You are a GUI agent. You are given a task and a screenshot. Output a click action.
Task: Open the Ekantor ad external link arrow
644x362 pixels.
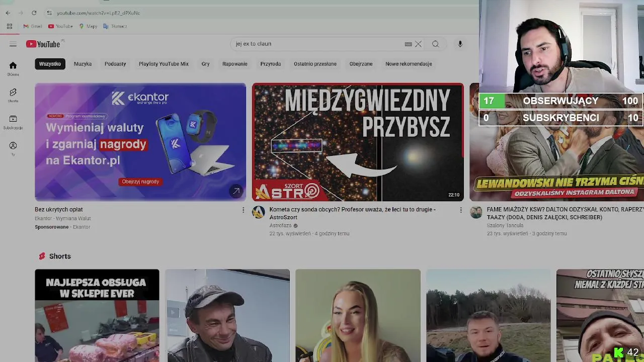pos(236,191)
